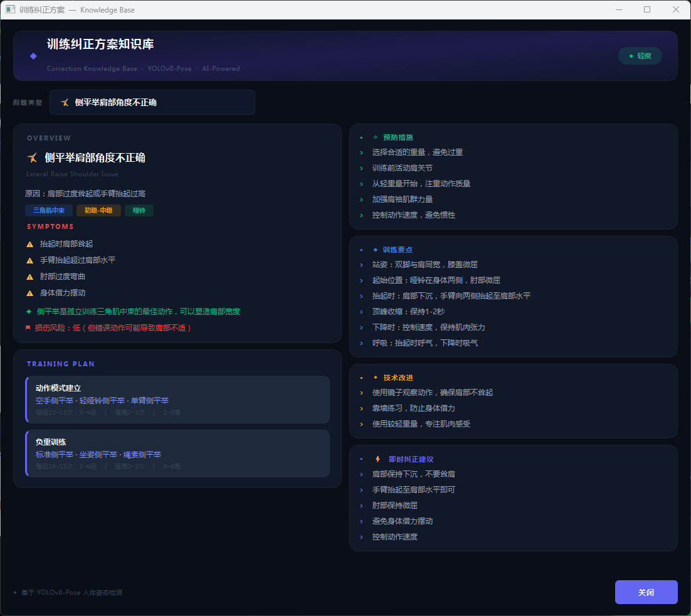Click the app icon in the title bar
Viewport: 691px width, 616px height.
coord(10,9)
